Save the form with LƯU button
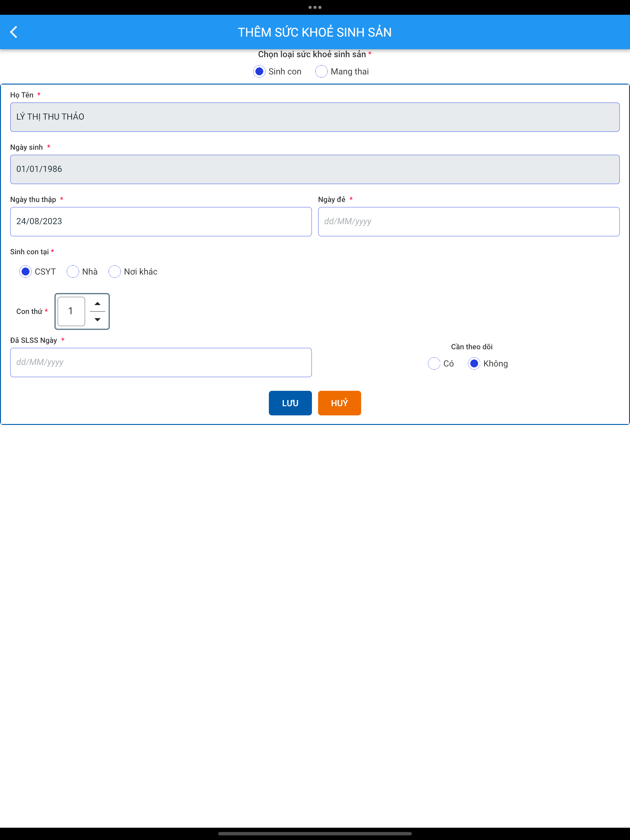This screenshot has height=840, width=630. coord(290,403)
